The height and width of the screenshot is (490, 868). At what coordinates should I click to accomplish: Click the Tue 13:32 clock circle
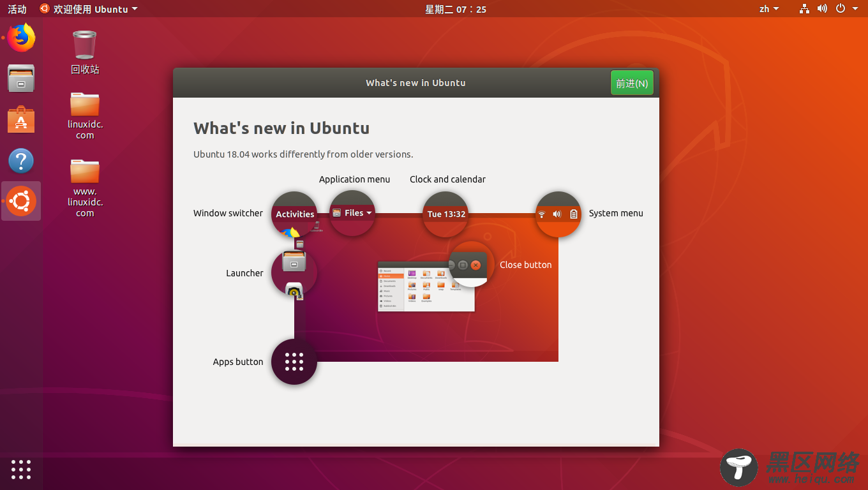coord(446,214)
